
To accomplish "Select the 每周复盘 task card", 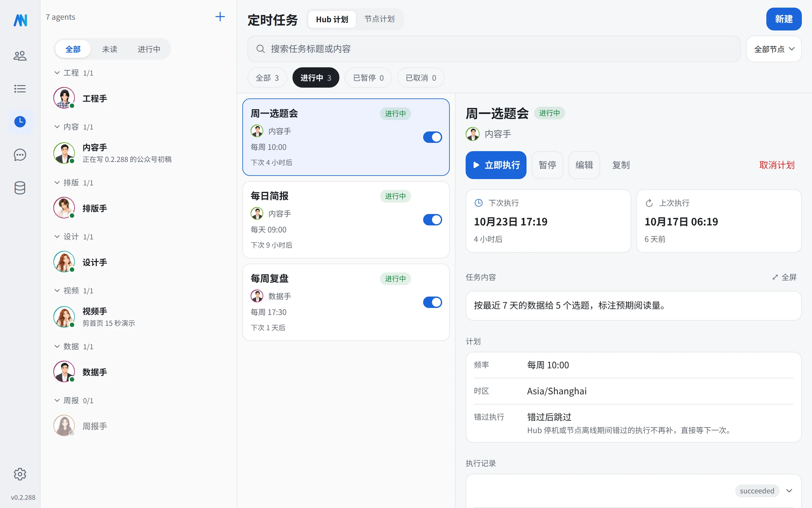I will pos(346,302).
